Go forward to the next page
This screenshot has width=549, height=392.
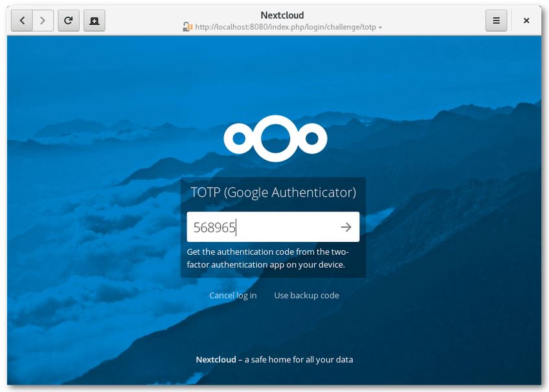[43, 21]
